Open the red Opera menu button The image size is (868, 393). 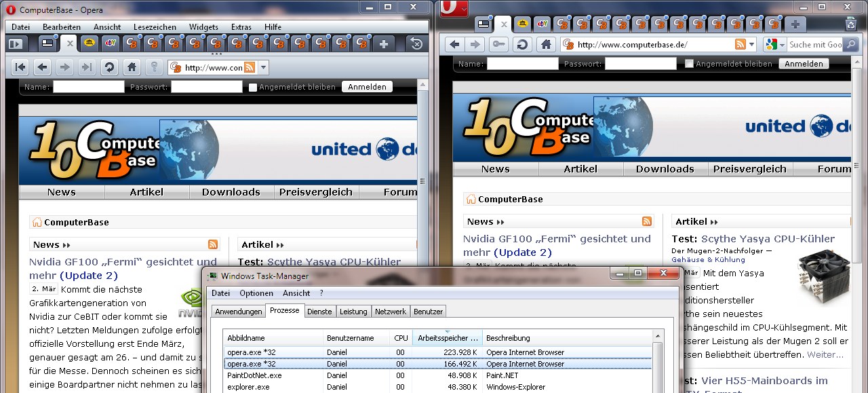click(x=454, y=7)
